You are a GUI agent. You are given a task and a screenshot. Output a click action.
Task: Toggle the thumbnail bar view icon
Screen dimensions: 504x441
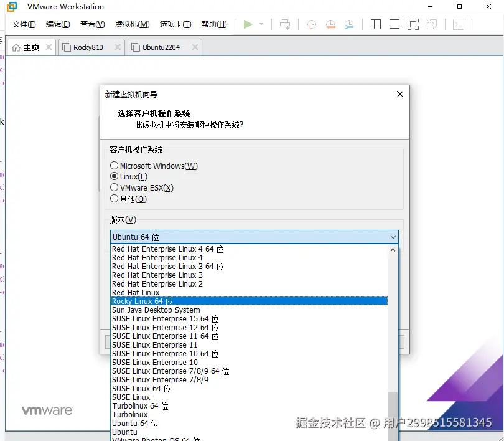coord(394,24)
